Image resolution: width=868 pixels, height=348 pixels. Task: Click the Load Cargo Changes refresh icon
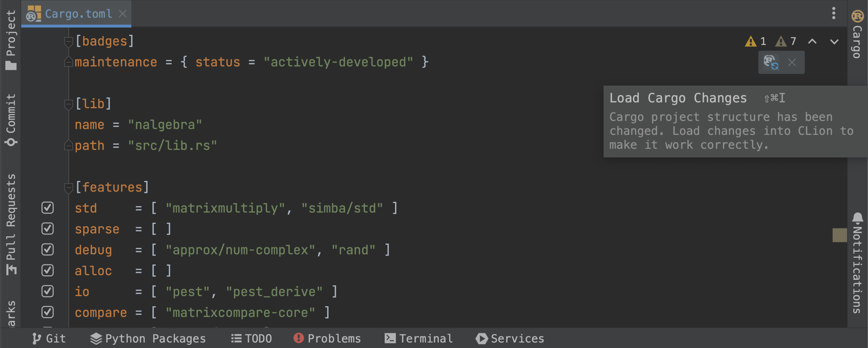point(771,62)
